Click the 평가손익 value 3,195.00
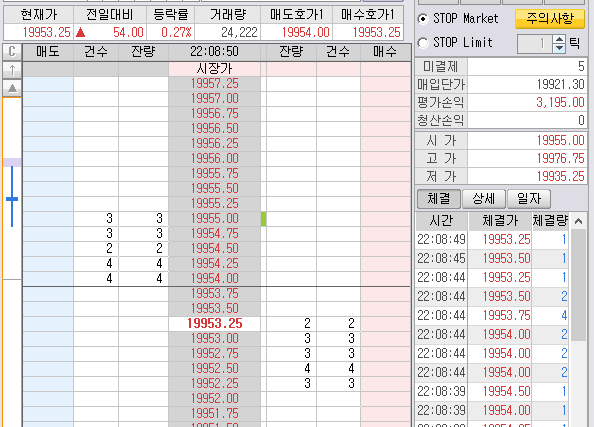Viewport: 594px width, 427px height. coord(527,102)
